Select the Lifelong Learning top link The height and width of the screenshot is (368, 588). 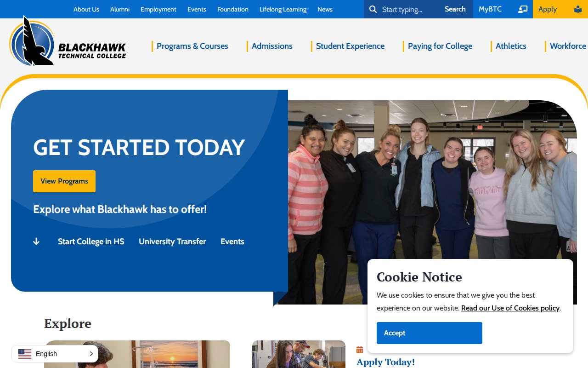283,9
